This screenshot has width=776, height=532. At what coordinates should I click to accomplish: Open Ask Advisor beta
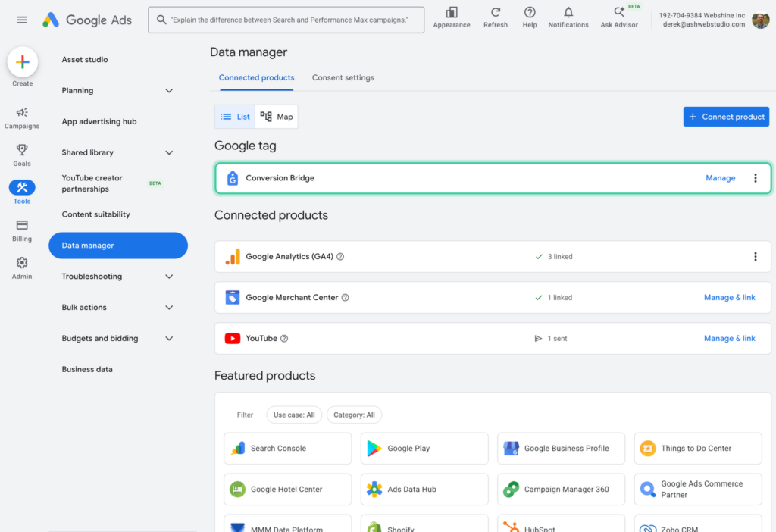point(619,17)
